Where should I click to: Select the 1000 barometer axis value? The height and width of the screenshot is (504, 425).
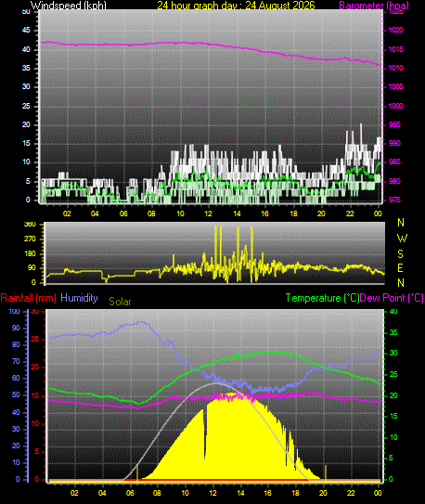[x=395, y=106]
